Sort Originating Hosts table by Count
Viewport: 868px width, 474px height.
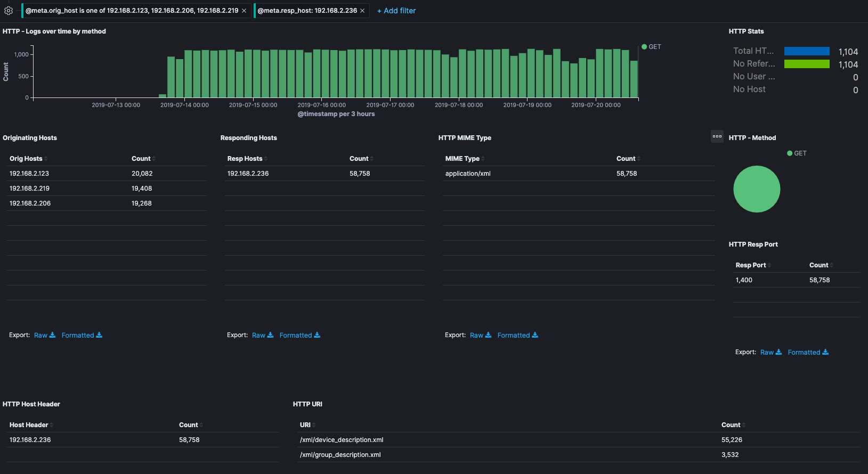[143, 159]
